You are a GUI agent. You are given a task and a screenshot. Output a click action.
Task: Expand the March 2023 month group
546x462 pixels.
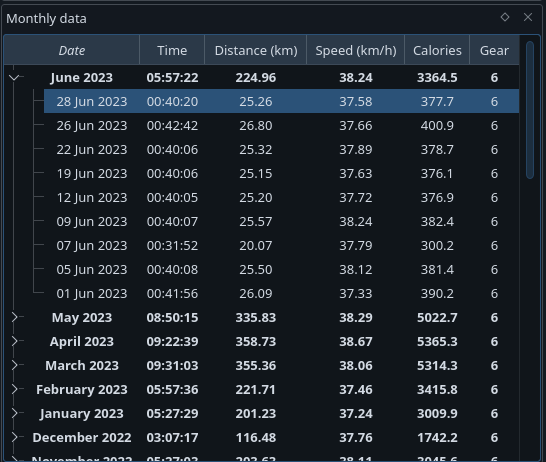pos(14,366)
